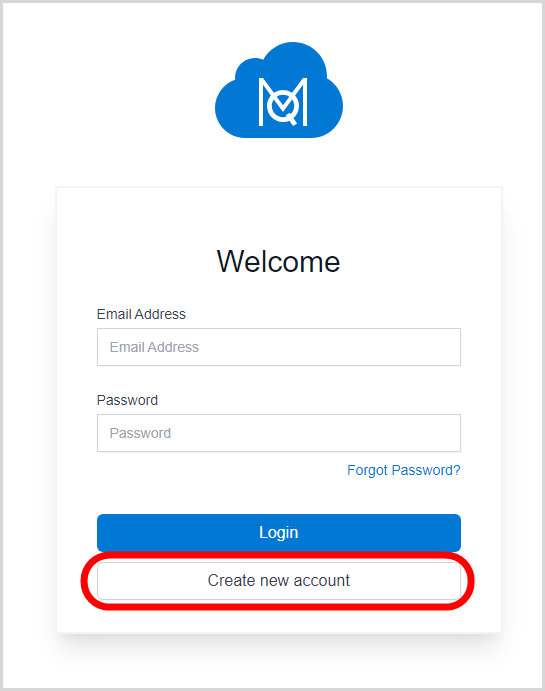545x691 pixels.
Task: Click the Password label above field
Action: point(127,400)
